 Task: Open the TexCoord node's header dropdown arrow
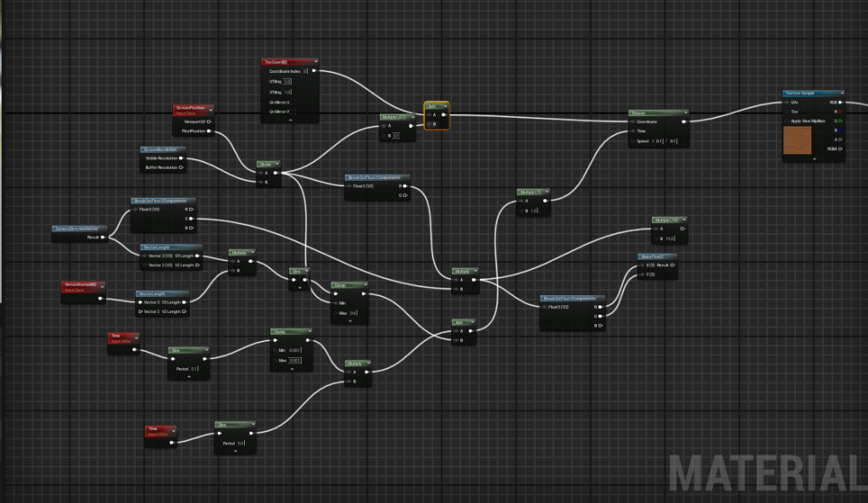pyautogui.click(x=316, y=61)
